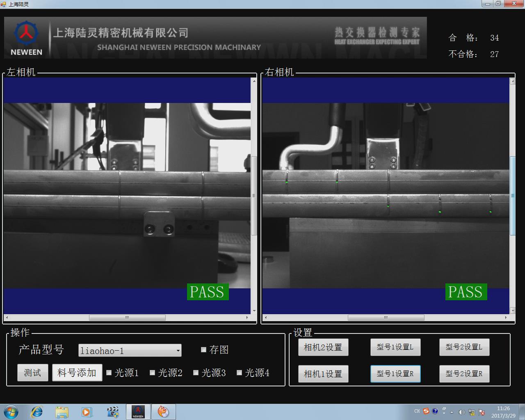
Task: Click the NEWEEN app icon in taskbar
Action: point(138,411)
